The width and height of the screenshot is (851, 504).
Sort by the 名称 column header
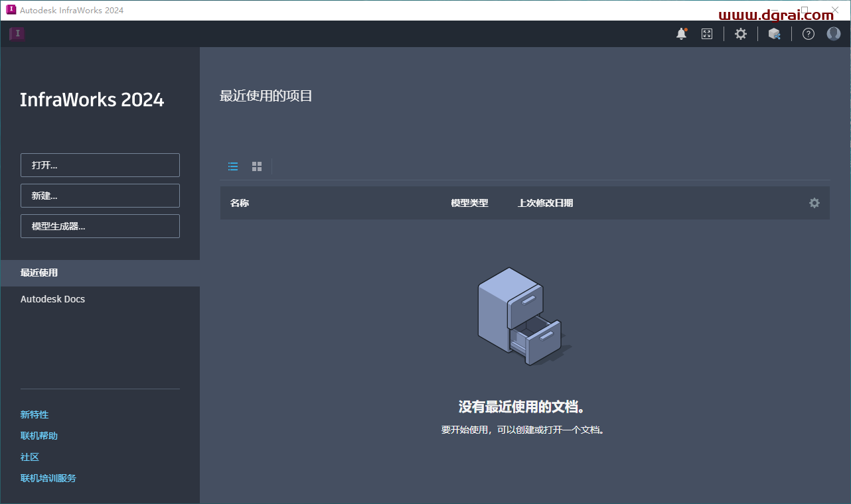pos(240,203)
